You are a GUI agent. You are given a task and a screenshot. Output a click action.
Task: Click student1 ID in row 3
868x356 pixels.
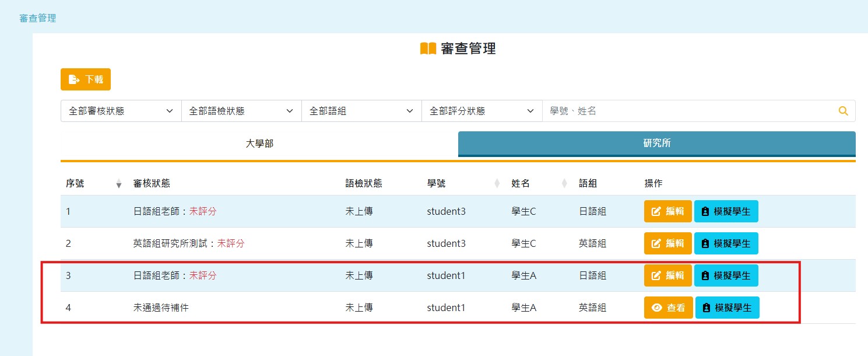tap(446, 275)
